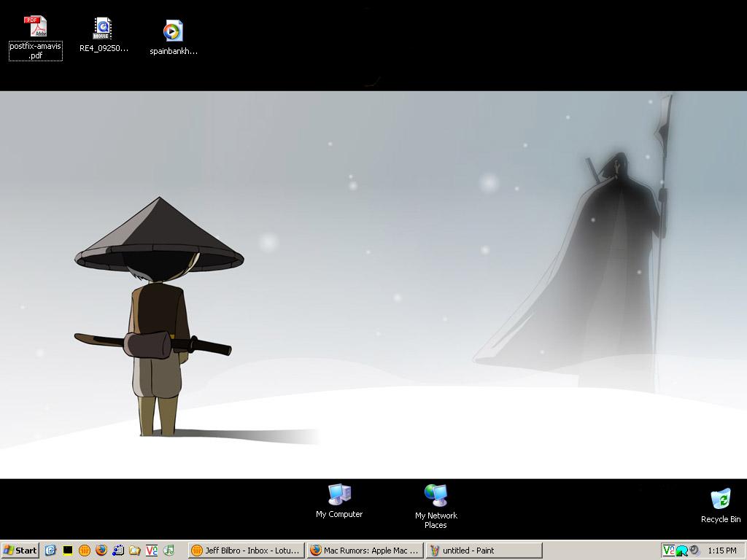This screenshot has height=560, width=747.
Task: Launch the black terminal quick launch icon
Action: 68,551
